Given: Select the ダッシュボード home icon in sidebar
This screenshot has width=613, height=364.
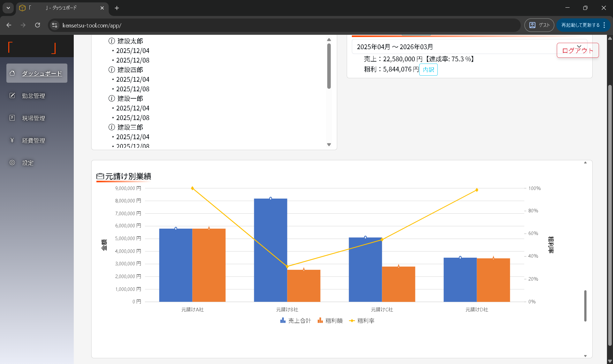Looking at the screenshot, I should pyautogui.click(x=12, y=73).
